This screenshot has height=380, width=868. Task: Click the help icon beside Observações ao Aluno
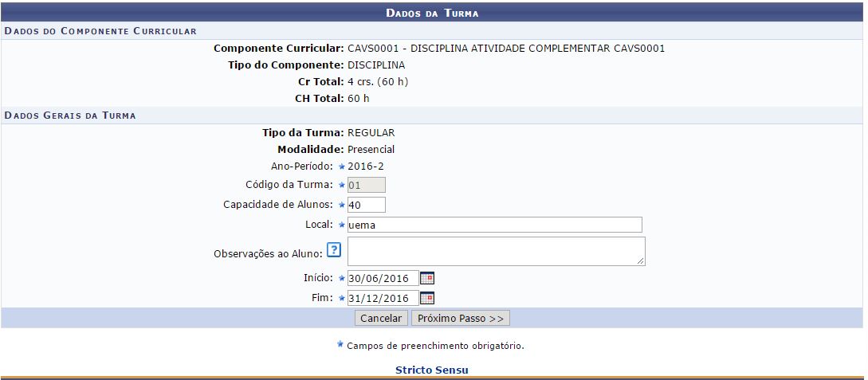coord(334,251)
